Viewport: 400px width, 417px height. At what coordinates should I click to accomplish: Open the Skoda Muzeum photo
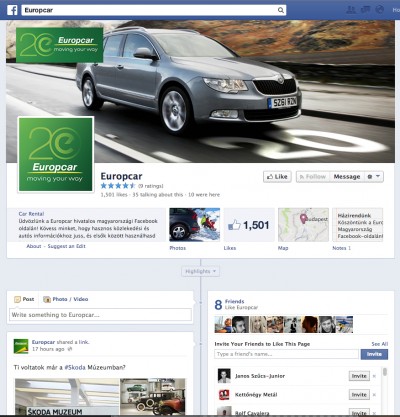click(67, 397)
